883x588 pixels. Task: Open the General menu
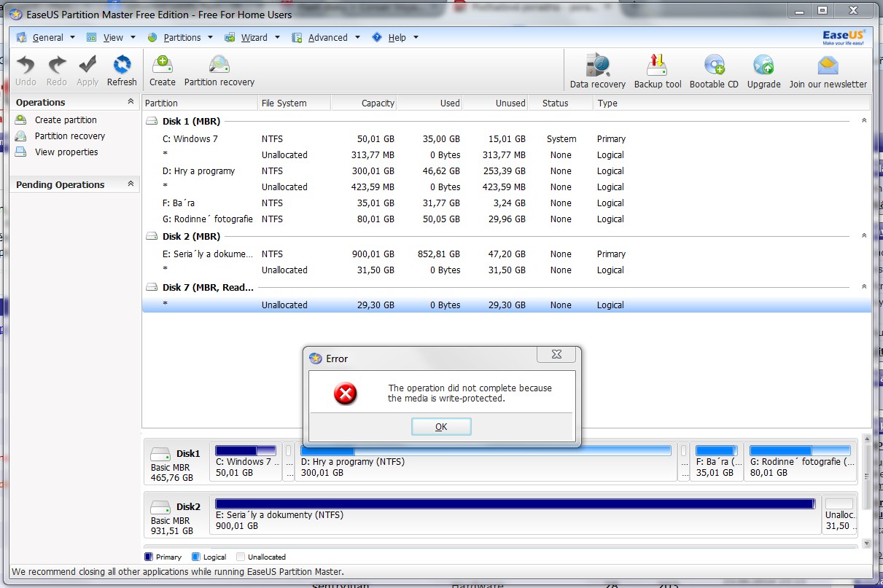coord(47,37)
